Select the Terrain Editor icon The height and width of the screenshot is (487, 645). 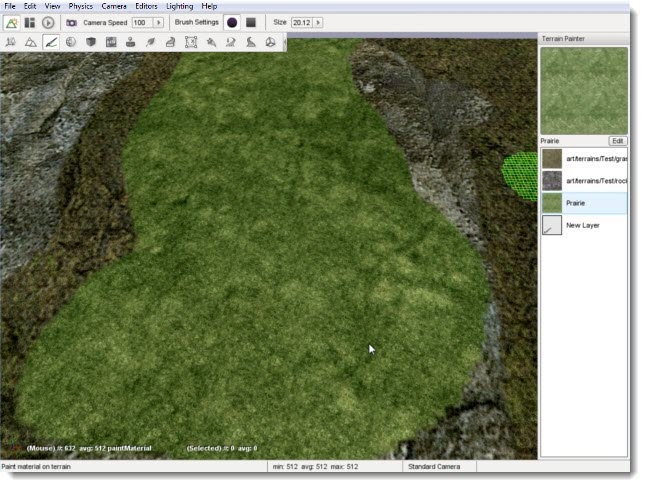coord(30,42)
